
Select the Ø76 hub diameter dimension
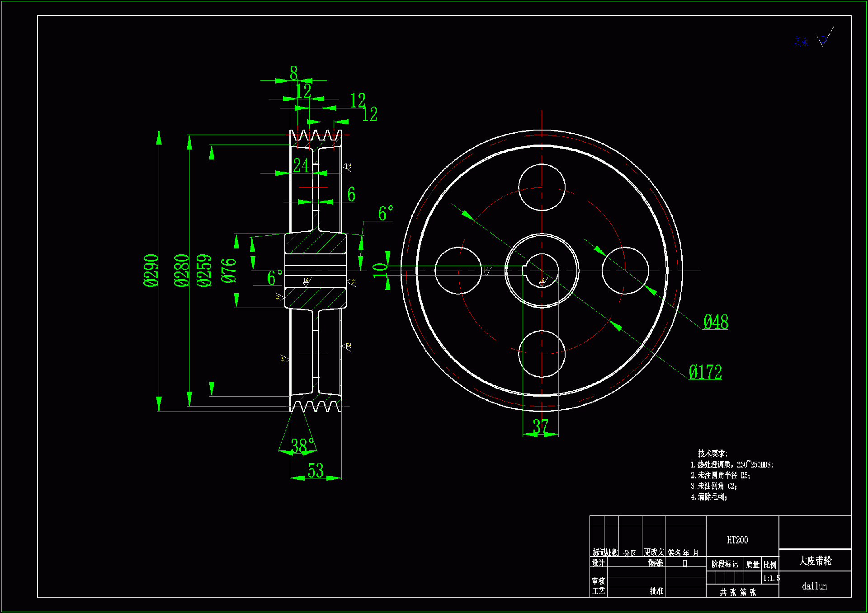(229, 271)
